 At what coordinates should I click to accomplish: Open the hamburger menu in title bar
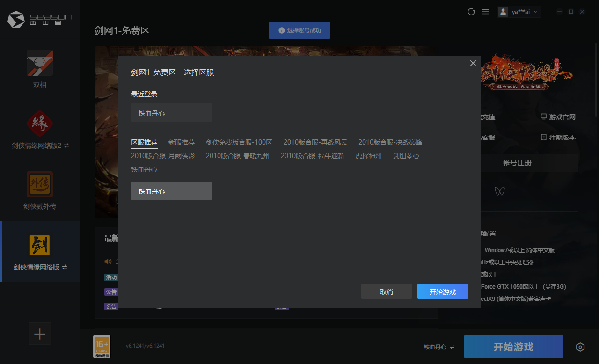click(485, 12)
